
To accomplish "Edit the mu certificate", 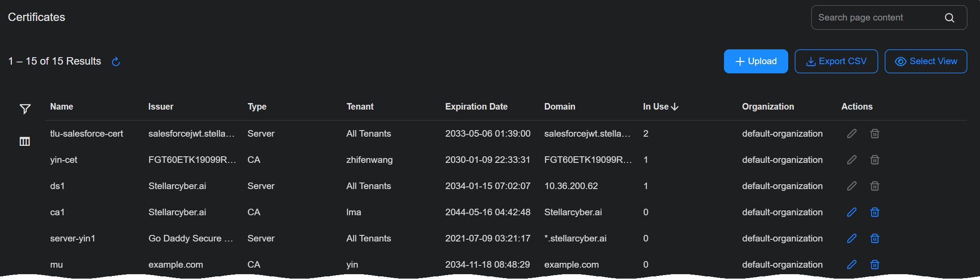I will (x=852, y=265).
